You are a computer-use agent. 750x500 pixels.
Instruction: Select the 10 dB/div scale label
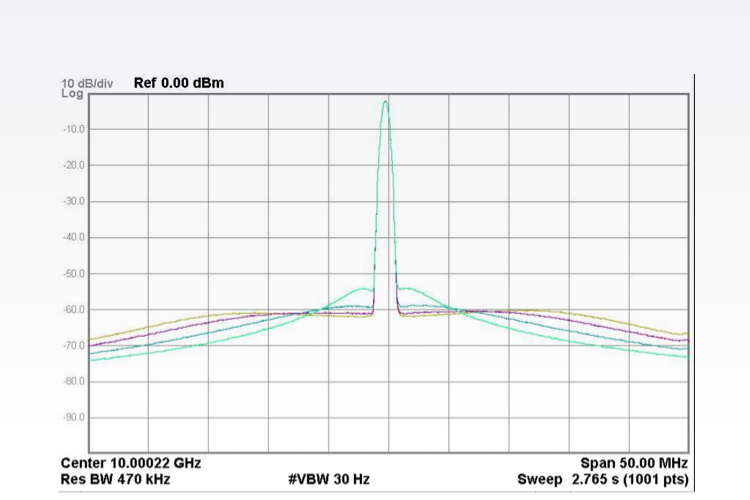pos(89,83)
